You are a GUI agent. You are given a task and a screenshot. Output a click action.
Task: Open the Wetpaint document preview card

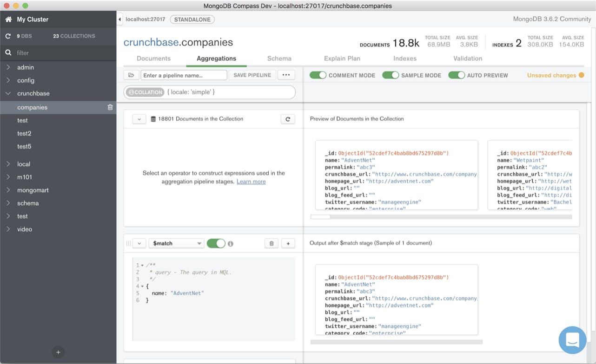coord(530,175)
